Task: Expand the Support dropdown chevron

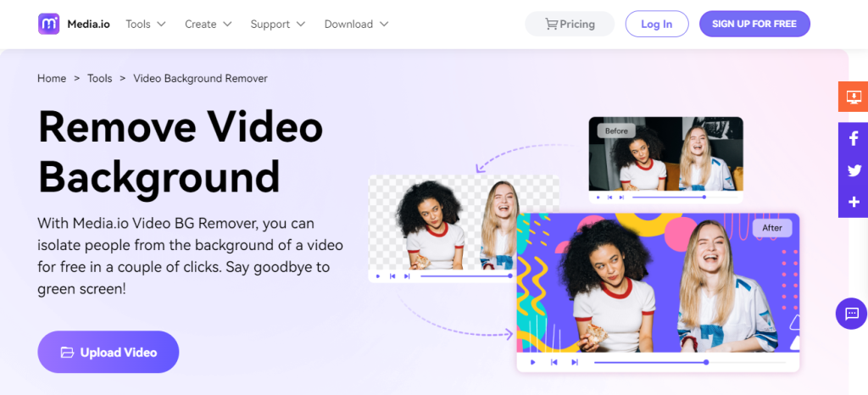Action: coord(301,25)
